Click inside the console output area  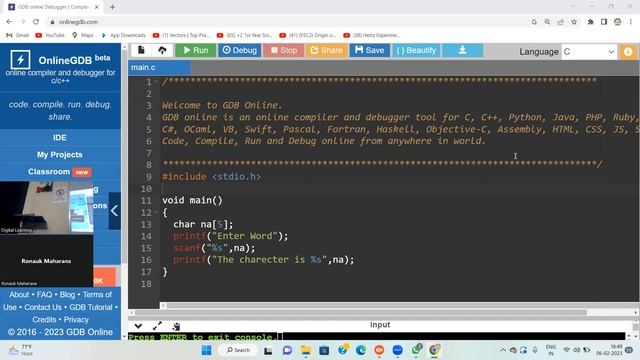(376, 336)
